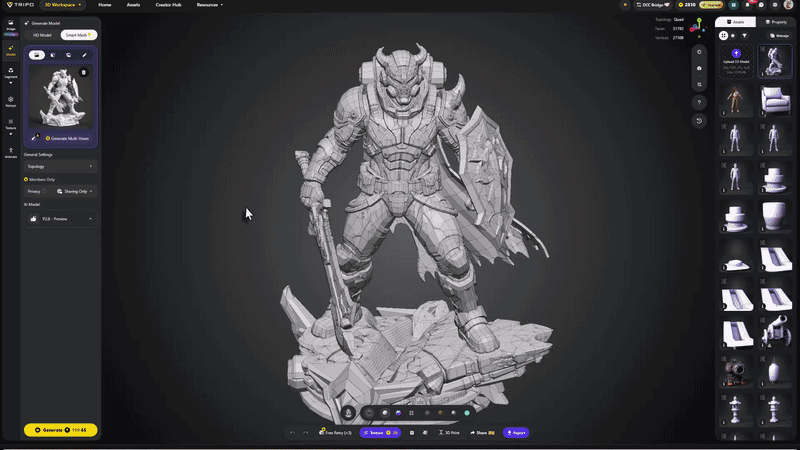This screenshot has height=450, width=800.
Task: Open the help question mark button
Action: 699,103
